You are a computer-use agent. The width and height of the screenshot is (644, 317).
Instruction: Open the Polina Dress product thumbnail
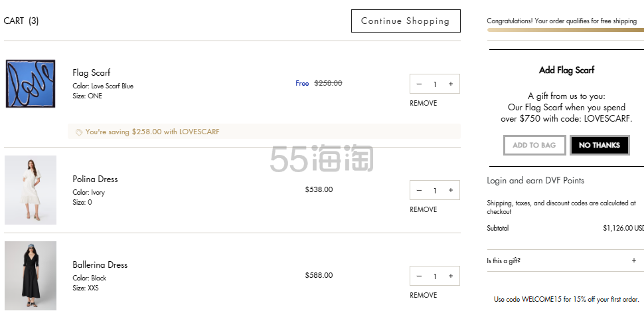point(31,190)
